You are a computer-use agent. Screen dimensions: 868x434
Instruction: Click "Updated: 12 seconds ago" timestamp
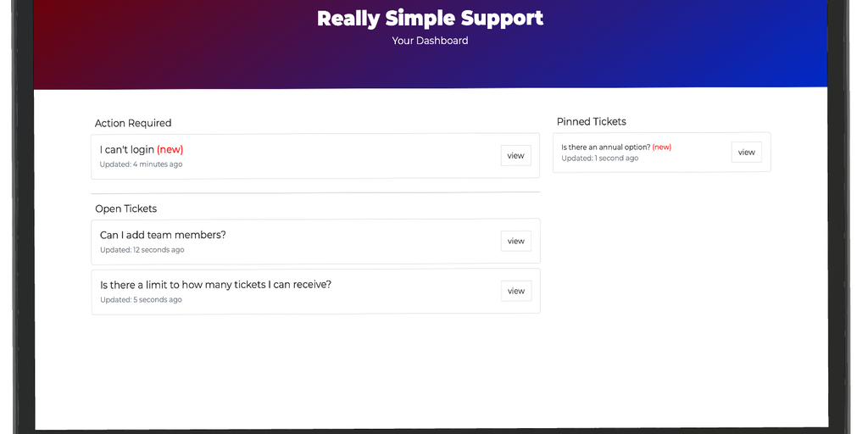click(x=142, y=250)
